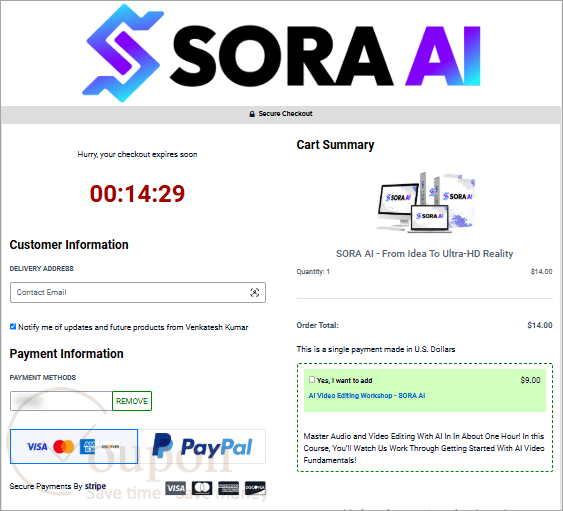Image resolution: width=563 pixels, height=511 pixels.
Task: Click the American Express badge in the Stripe footer row
Action: point(229,488)
